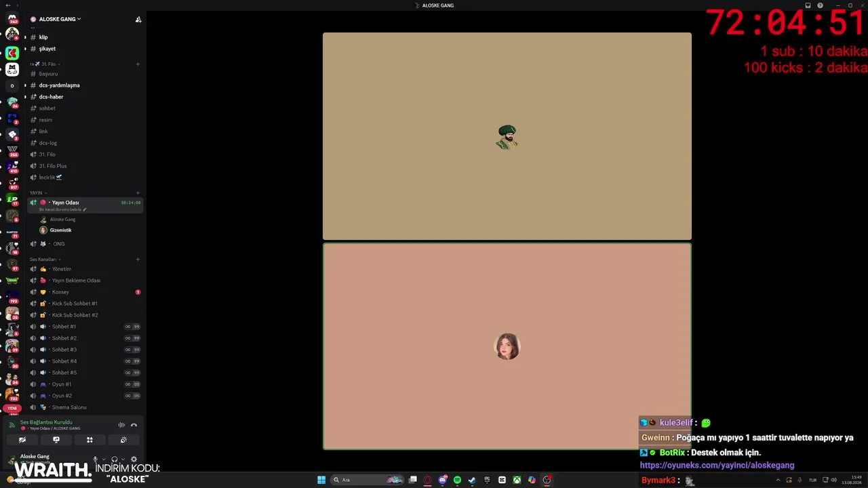Join the Sohbet #1 voice channel
Viewport: 868px width, 488px height.
tap(84, 327)
